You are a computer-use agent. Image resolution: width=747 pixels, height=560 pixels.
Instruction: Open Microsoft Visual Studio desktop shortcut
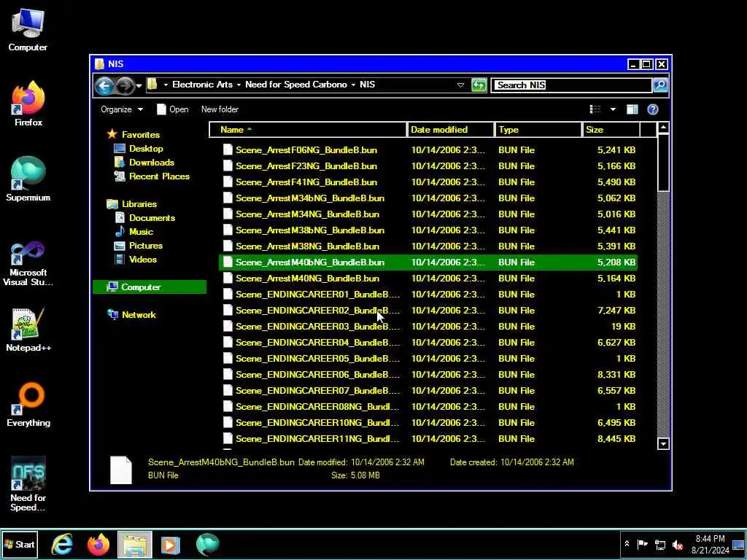click(28, 263)
